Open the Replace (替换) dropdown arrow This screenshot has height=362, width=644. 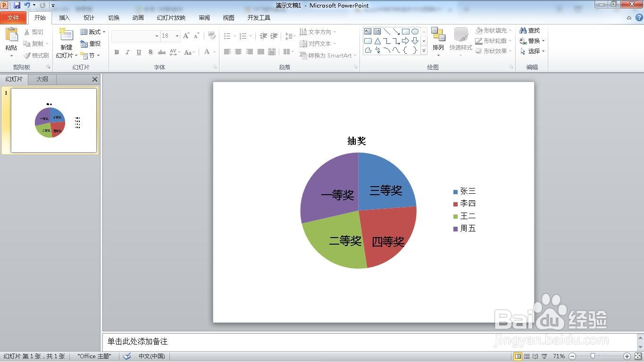click(x=543, y=41)
